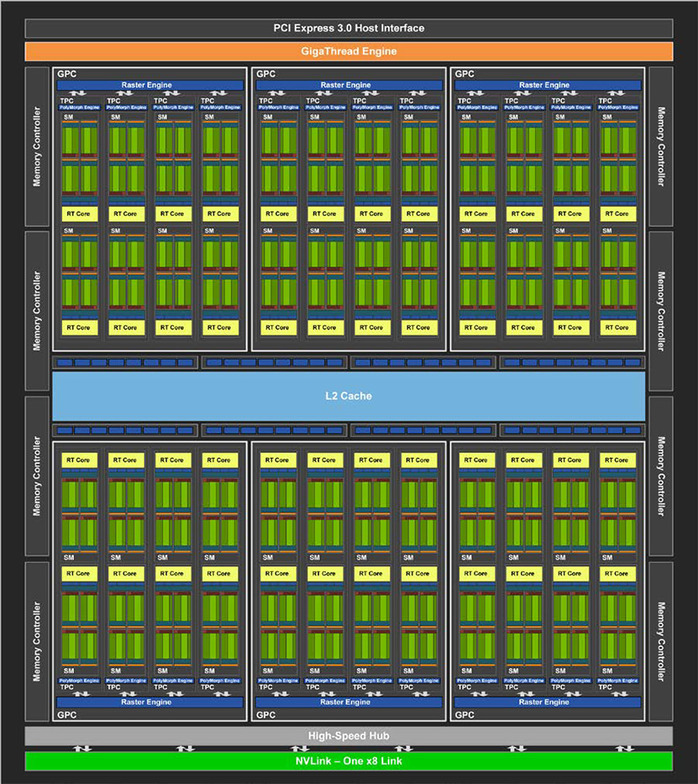Click the topmost left Memory Controller block
The image size is (698, 784).
tap(37, 146)
